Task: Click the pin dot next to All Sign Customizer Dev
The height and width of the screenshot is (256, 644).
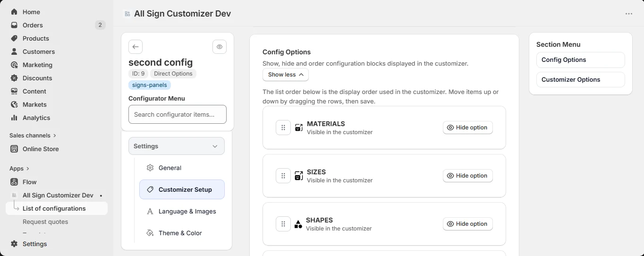Action: pyautogui.click(x=101, y=195)
